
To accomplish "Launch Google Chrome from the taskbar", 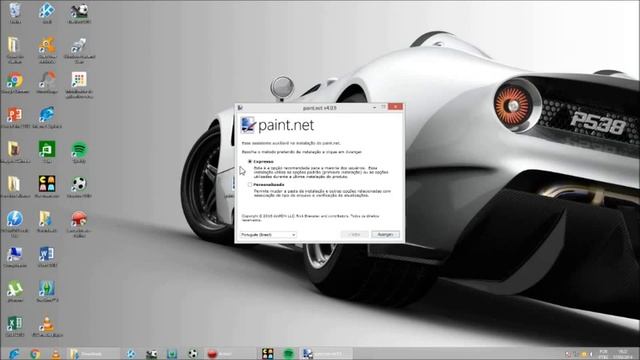I will point(35,353).
